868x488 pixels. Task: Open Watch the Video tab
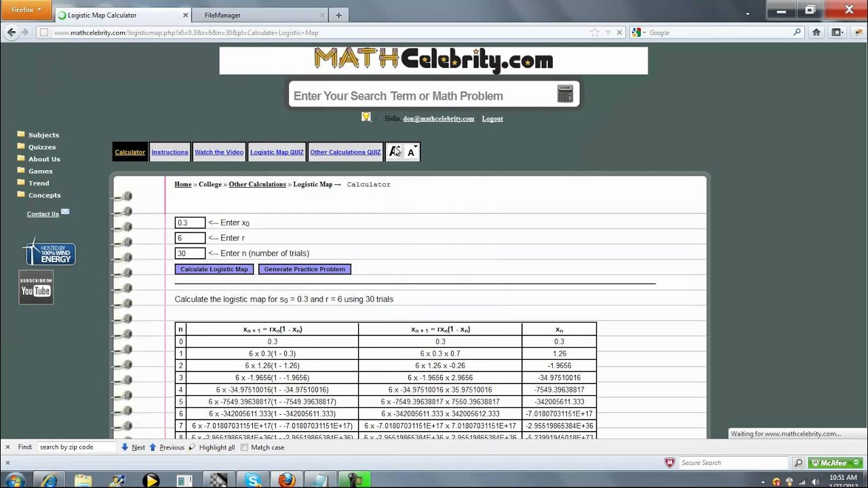pos(219,152)
